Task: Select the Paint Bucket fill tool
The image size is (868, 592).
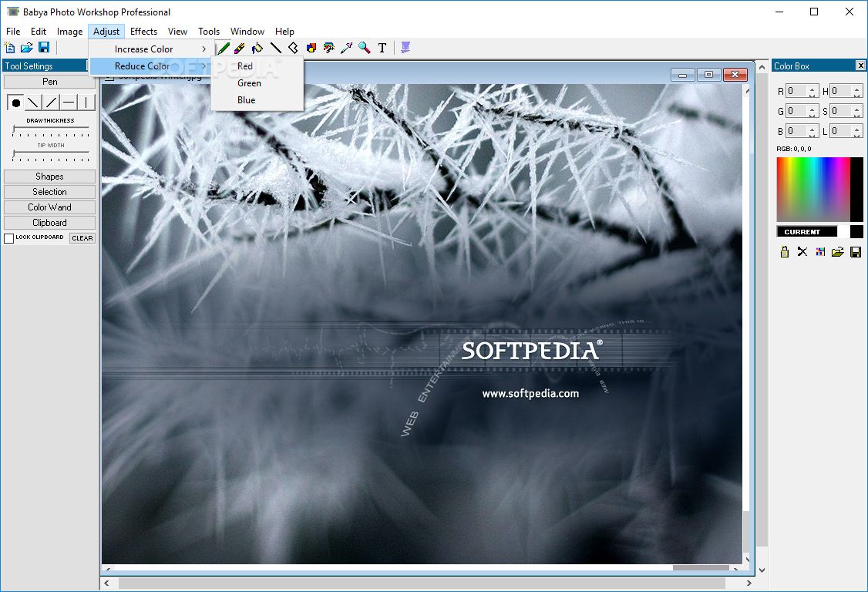Action: pos(257,49)
